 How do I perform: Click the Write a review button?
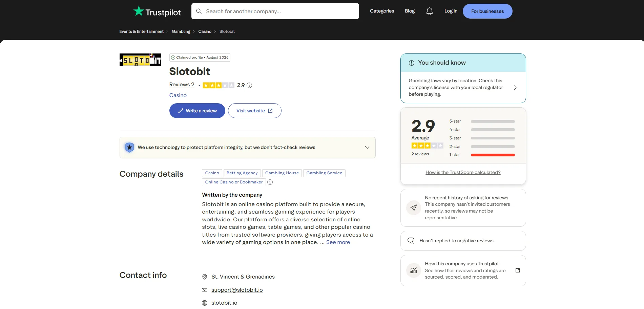[197, 111]
